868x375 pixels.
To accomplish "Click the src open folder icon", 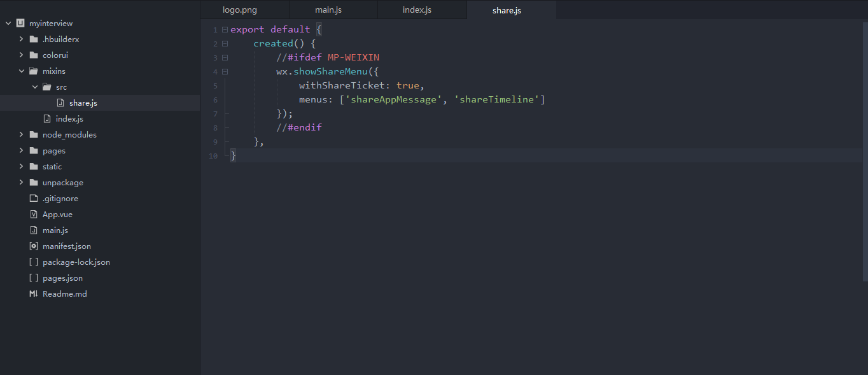I will pyautogui.click(x=47, y=87).
